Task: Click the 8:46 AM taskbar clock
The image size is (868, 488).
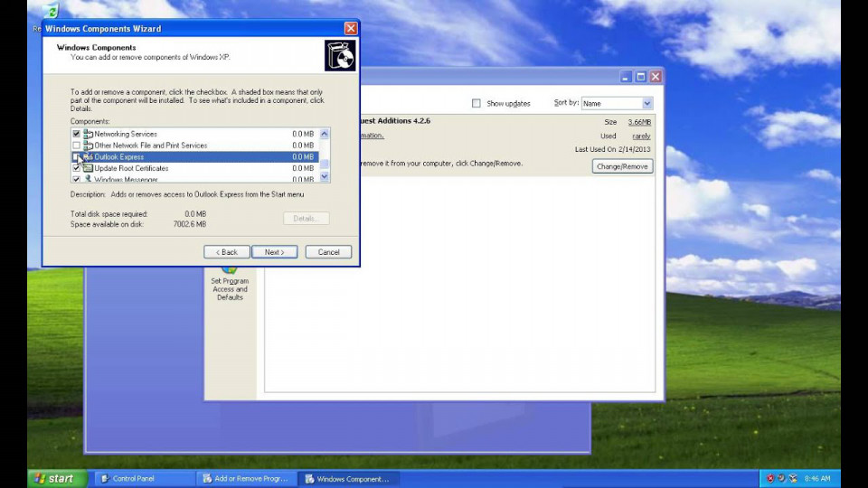Action: 817,479
